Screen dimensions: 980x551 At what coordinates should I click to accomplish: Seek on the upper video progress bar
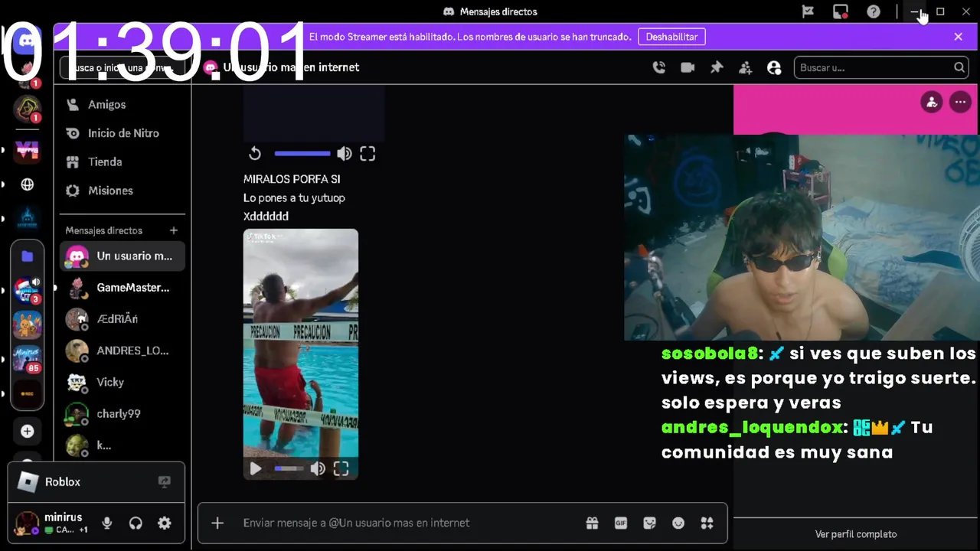point(302,154)
